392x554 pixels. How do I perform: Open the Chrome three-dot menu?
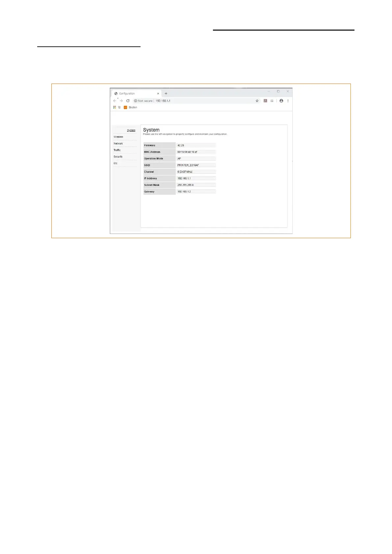coord(288,101)
